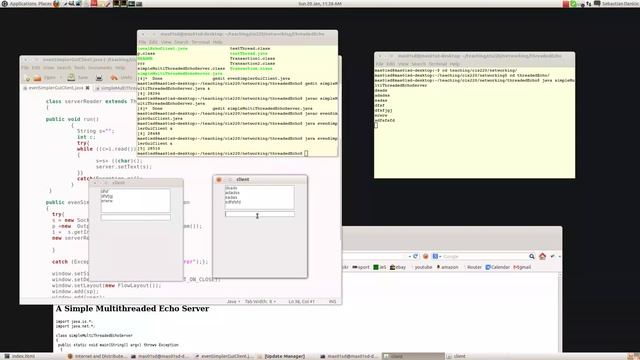Click the Home icon in Firefox
This screenshot has width=640, height=360.
click(x=542, y=256)
